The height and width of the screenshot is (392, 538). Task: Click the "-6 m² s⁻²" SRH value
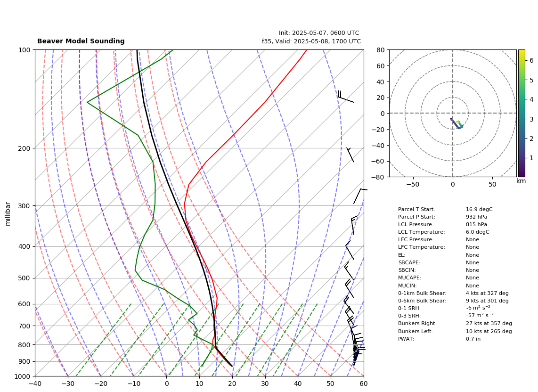point(478,308)
